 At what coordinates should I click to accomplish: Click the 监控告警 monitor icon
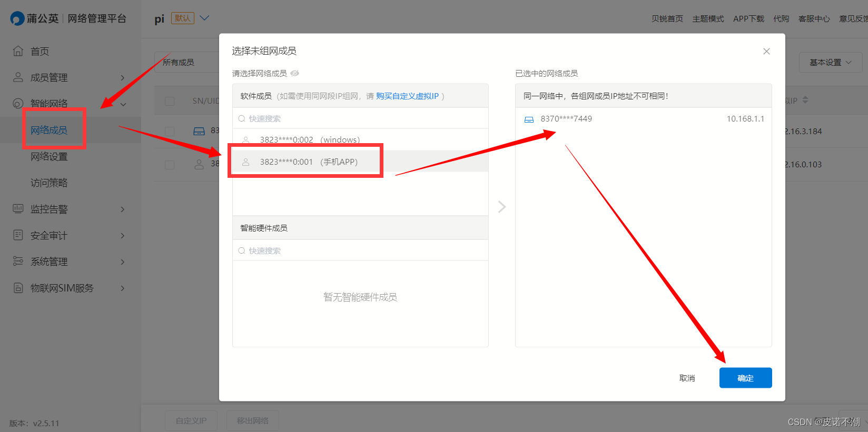pyautogui.click(x=18, y=209)
